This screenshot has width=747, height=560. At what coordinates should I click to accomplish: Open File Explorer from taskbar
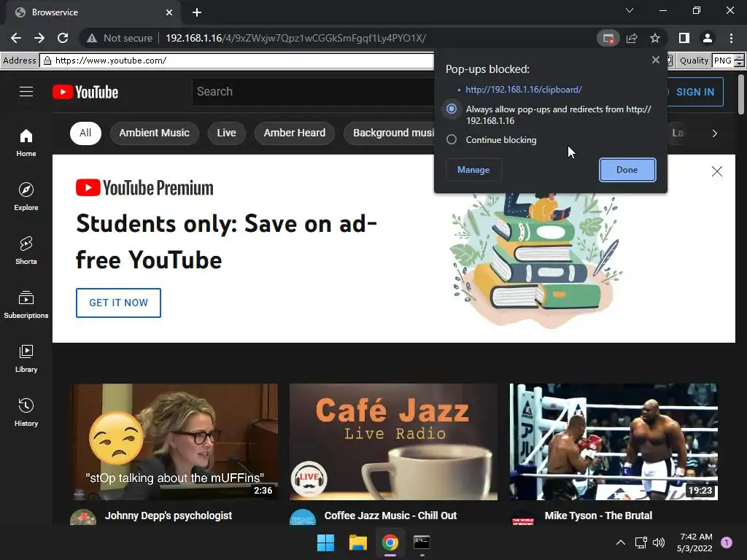(357, 542)
